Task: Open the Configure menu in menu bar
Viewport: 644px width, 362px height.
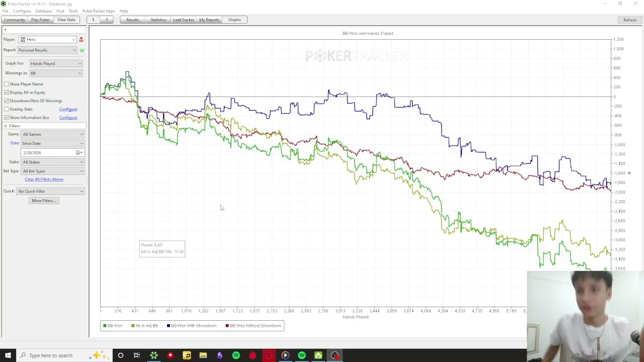Action: (22, 11)
